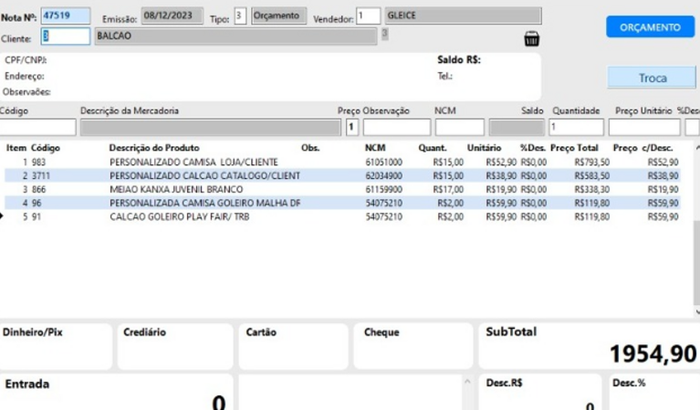The width and height of the screenshot is (700, 410).
Task: Click the Emissão date field
Action: (166, 16)
